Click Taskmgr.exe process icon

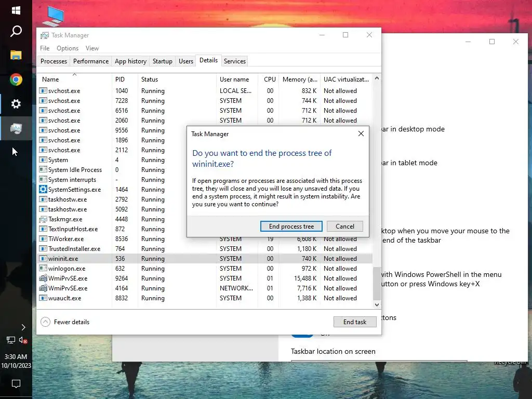point(43,219)
